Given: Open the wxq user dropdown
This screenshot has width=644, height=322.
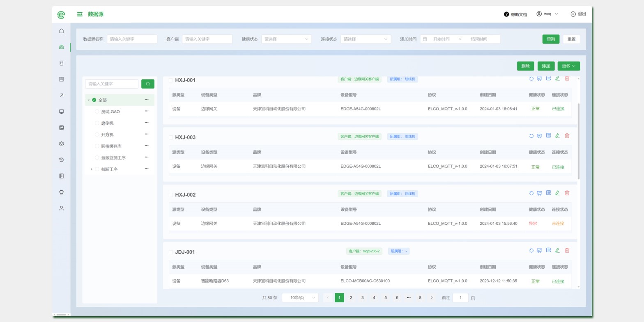Looking at the screenshot, I should [x=547, y=14].
